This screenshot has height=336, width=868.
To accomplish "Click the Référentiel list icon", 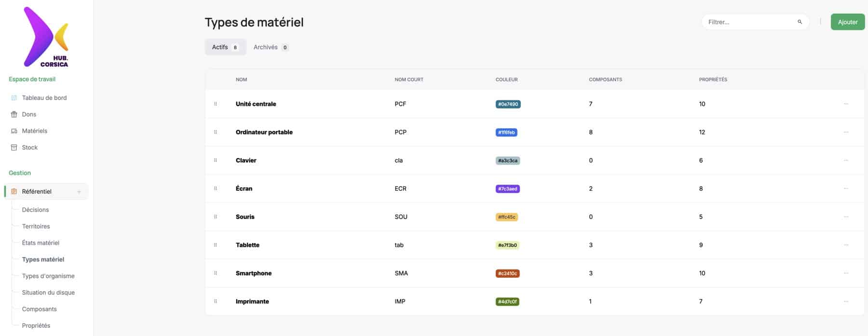I will [14, 191].
